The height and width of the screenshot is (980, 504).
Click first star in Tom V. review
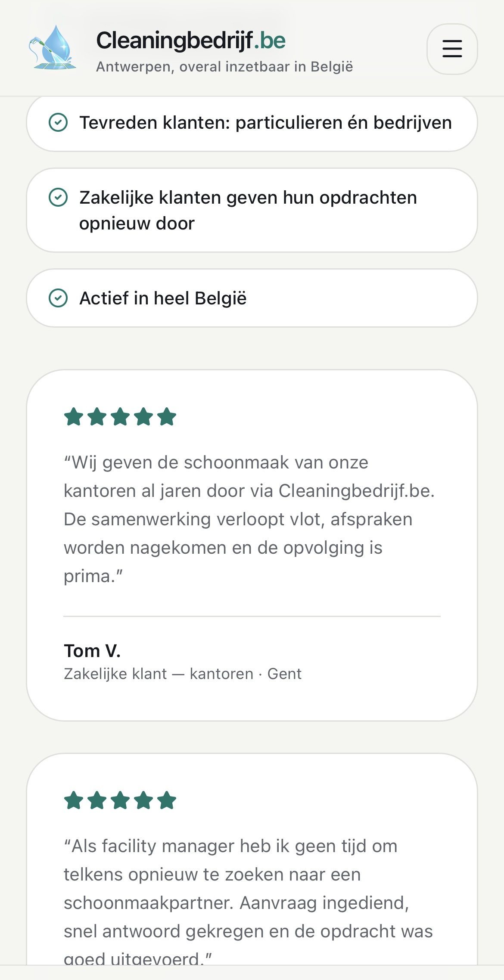(74, 417)
